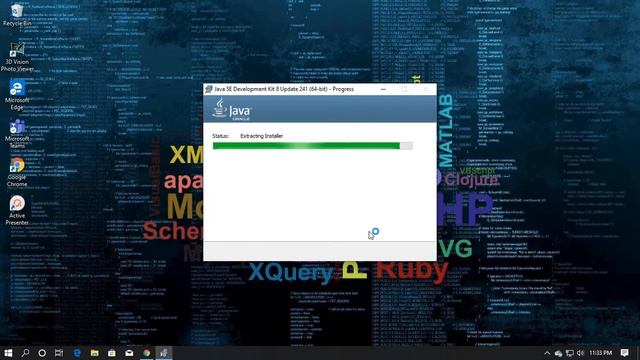This screenshot has width=640, height=360.
Task: Open the Active Presenter desktop shortcut
Action: 17,211
